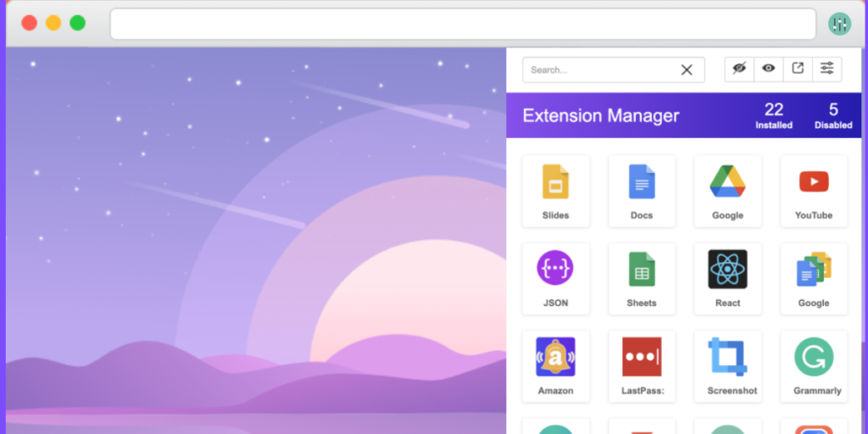This screenshot has width=868, height=434.
Task: Click the Google Drive triangle icon tile
Action: pyautogui.click(x=727, y=191)
